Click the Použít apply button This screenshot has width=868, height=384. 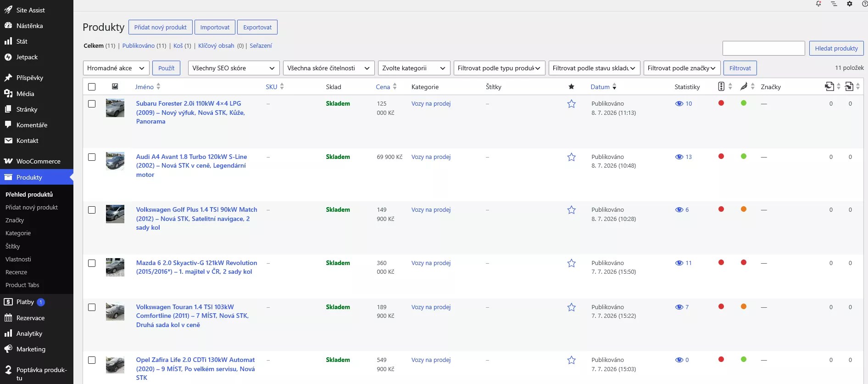pyautogui.click(x=166, y=68)
